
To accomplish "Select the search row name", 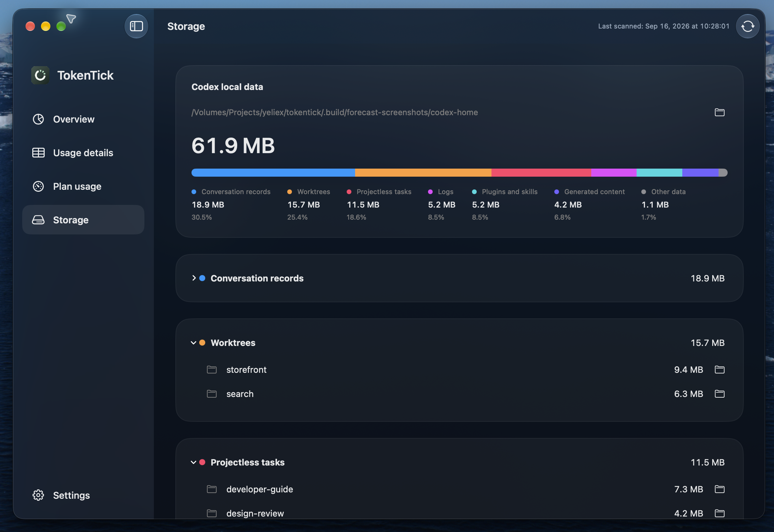I will pyautogui.click(x=240, y=394).
